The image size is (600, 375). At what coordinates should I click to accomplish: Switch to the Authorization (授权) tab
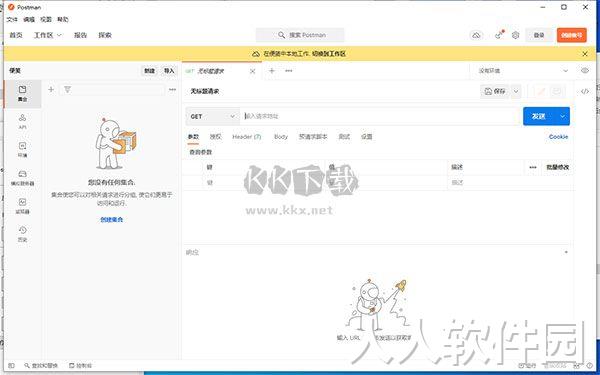tap(216, 137)
